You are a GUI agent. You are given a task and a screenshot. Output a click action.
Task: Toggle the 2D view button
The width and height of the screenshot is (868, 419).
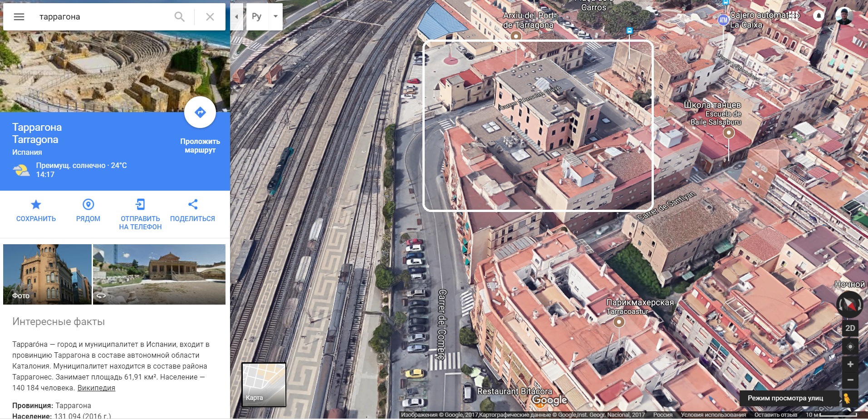[x=850, y=328]
